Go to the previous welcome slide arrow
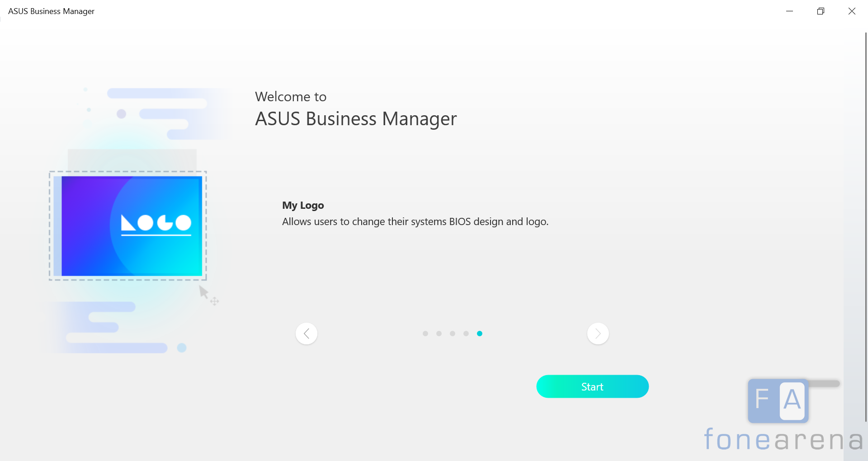 pos(307,334)
